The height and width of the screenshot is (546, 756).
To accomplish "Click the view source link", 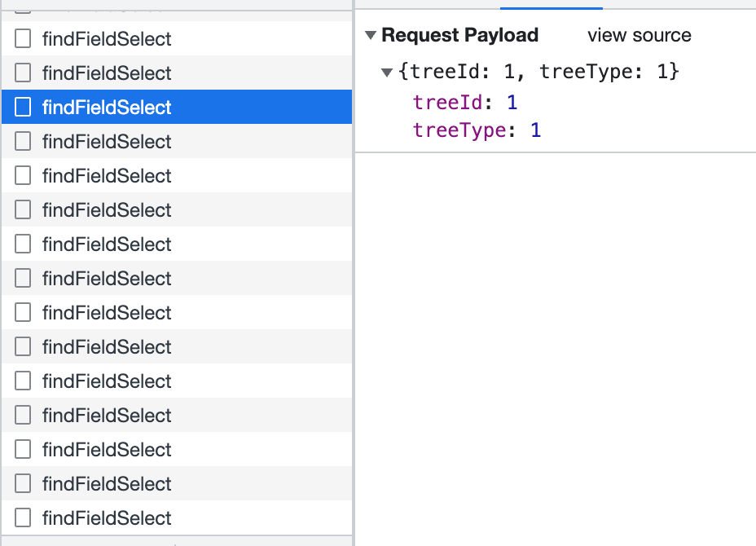I will [x=639, y=36].
